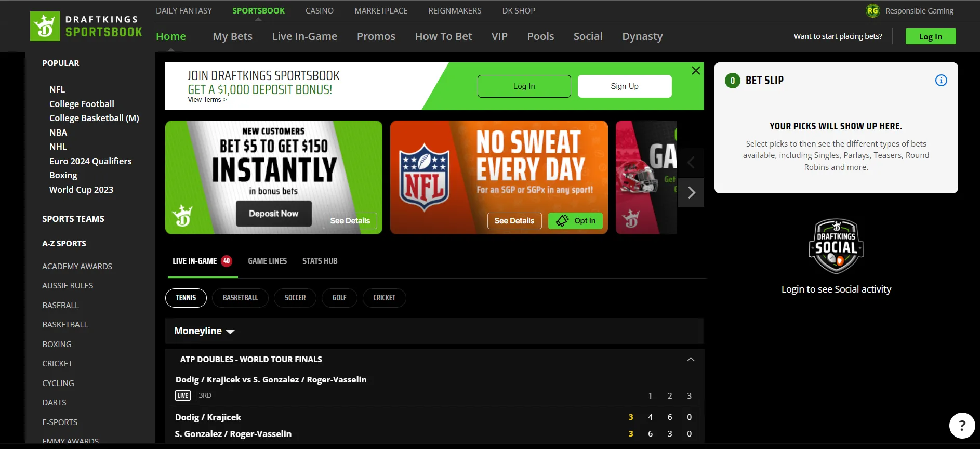The image size is (980, 449).
Task: Click the LIVE indicator badge
Action: tap(183, 395)
